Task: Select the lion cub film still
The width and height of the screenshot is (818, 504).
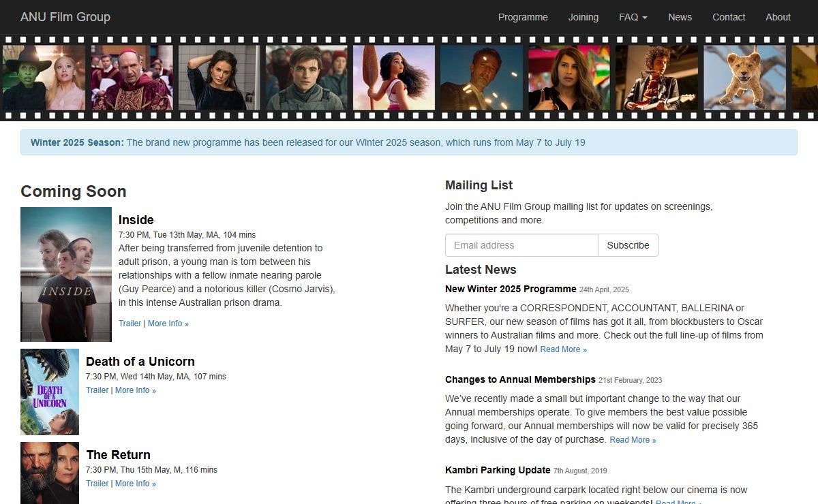Action: [744, 78]
